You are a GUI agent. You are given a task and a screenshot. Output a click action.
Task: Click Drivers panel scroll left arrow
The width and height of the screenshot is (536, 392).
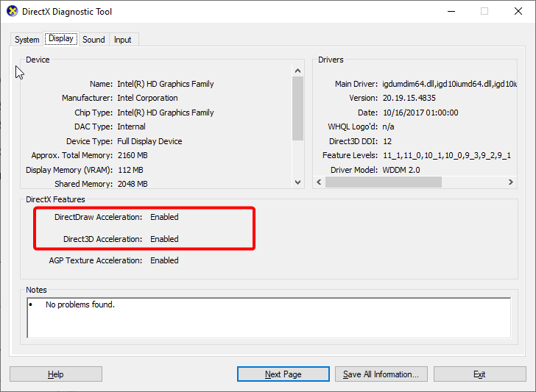319,182
